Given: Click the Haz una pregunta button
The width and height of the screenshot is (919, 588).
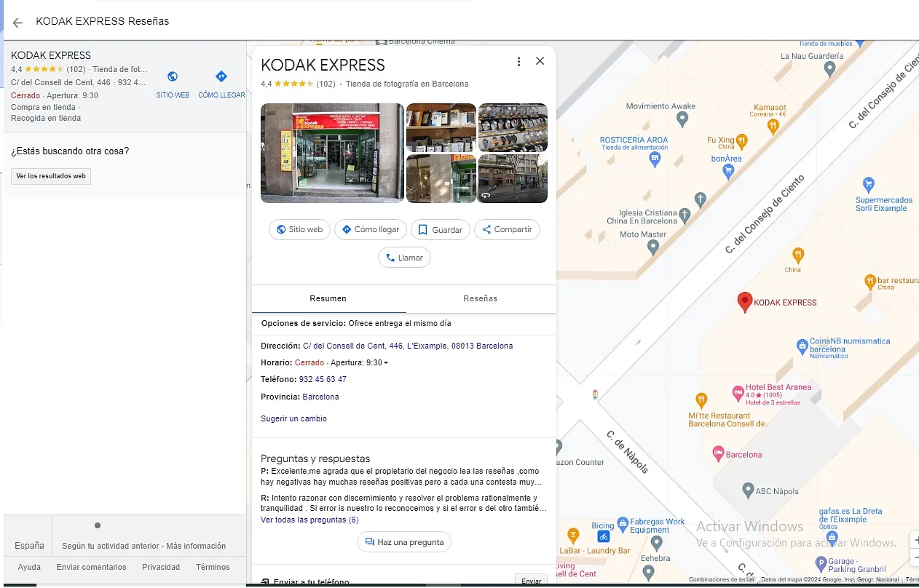Looking at the screenshot, I should point(404,542).
